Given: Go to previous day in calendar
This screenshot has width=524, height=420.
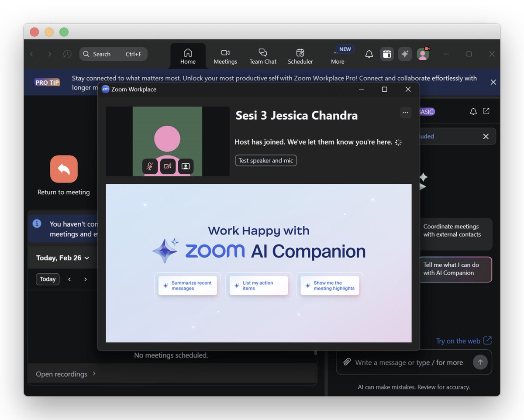Looking at the screenshot, I should tap(69, 279).
